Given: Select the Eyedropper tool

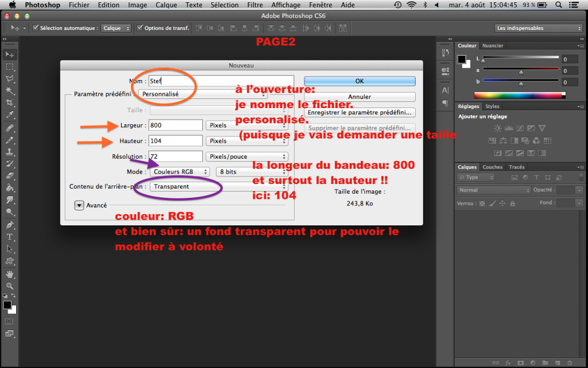Looking at the screenshot, I should [9, 114].
